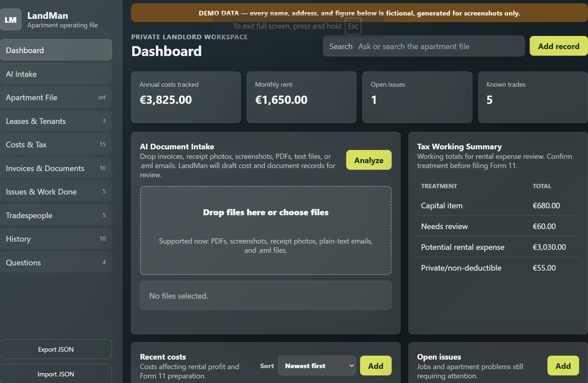
Task: Click the Recent costs heading
Action: point(163,357)
